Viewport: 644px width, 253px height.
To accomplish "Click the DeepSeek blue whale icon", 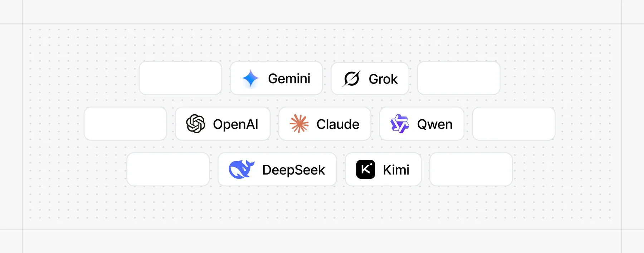I will pos(241,170).
